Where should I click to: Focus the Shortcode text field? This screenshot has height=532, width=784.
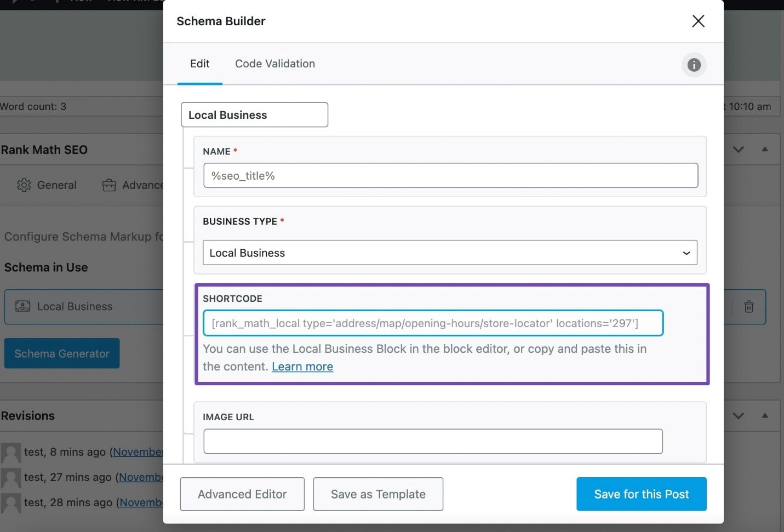click(433, 323)
